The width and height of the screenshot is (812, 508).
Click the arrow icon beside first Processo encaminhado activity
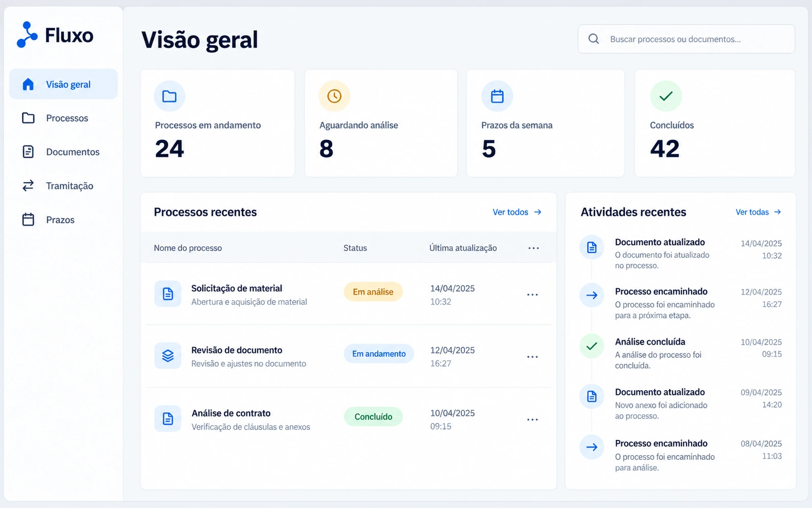592,295
